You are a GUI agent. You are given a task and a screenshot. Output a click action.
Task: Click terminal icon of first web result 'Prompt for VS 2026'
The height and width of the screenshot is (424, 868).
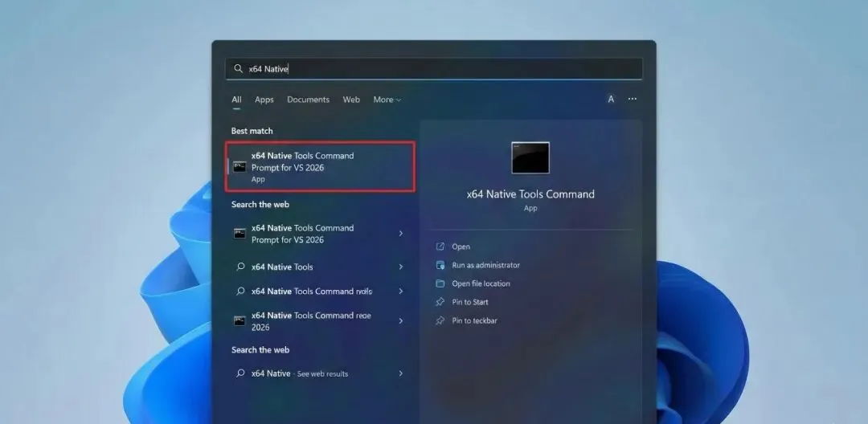[x=240, y=234]
